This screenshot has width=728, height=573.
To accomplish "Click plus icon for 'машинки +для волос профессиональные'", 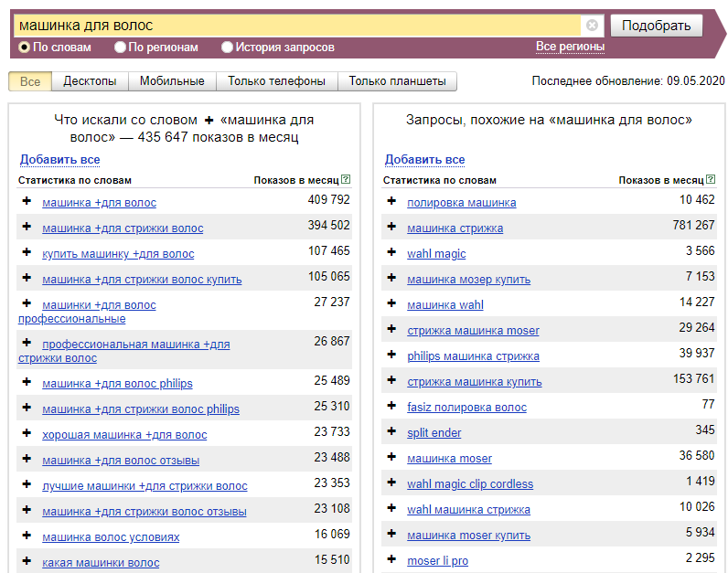I will pyautogui.click(x=27, y=303).
